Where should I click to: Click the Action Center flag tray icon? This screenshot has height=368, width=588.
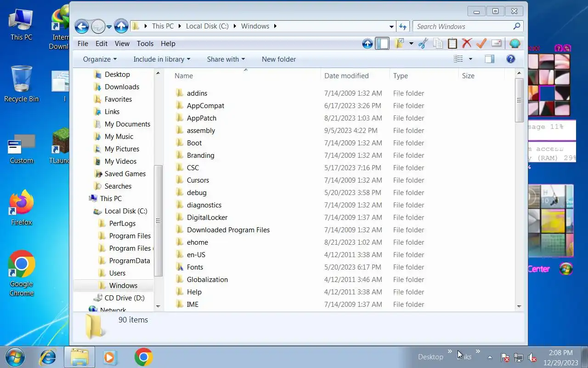pos(504,357)
